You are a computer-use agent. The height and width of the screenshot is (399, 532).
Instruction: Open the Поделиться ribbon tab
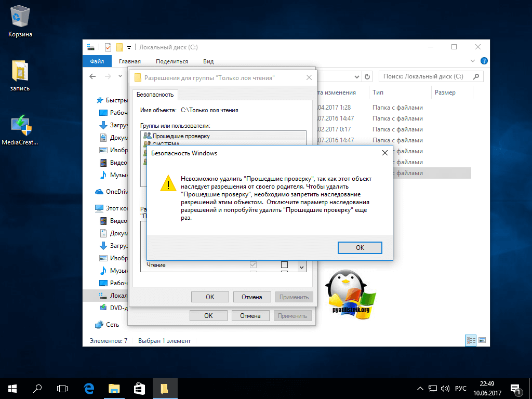tap(171, 61)
